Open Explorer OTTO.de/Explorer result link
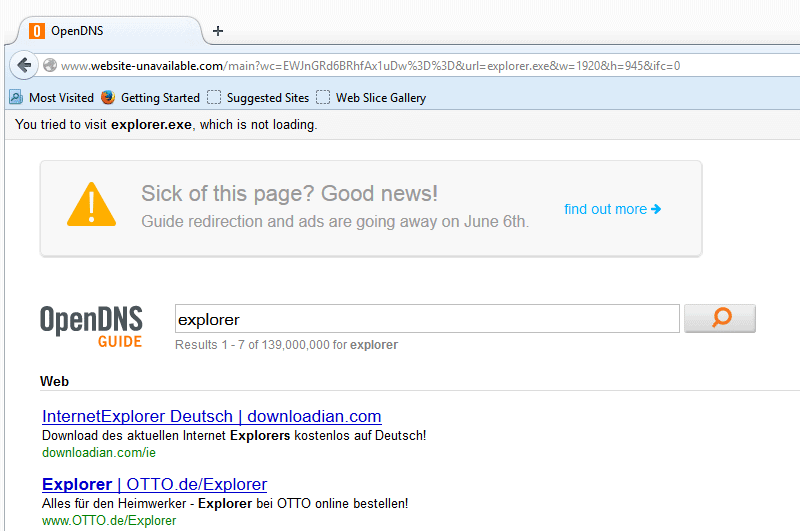 [155, 484]
